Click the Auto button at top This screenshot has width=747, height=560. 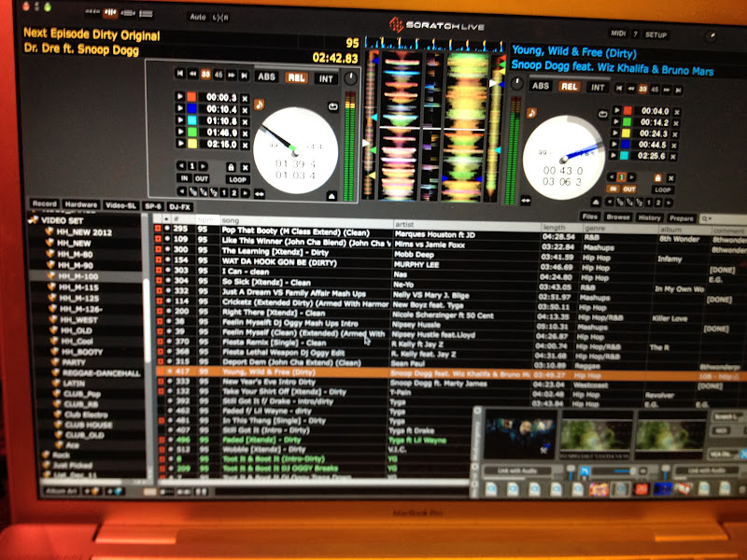[197, 17]
